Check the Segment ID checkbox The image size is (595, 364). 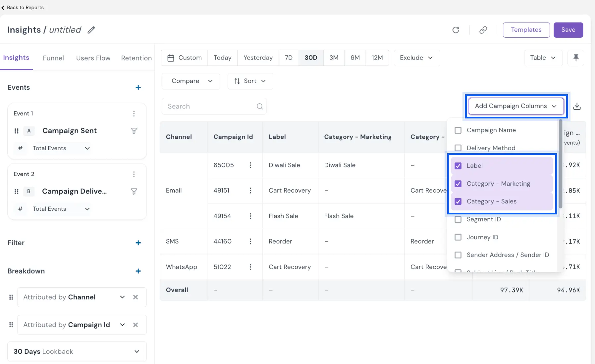(x=458, y=219)
